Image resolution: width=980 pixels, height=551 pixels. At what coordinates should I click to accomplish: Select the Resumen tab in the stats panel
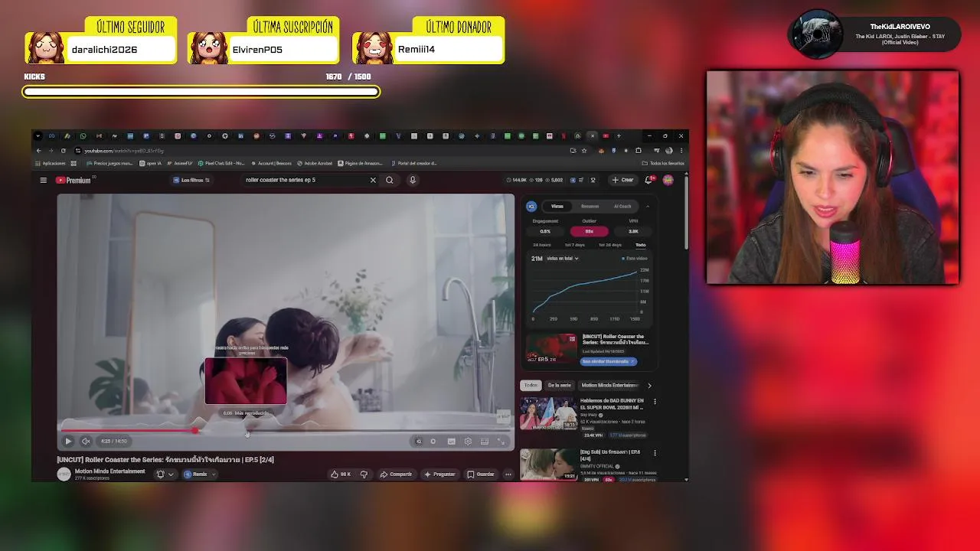[590, 206]
